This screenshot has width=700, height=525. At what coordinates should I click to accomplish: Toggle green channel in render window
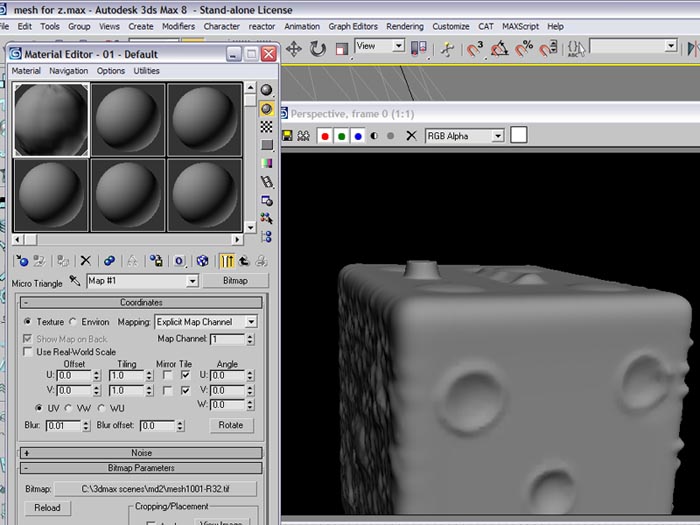[x=342, y=136]
